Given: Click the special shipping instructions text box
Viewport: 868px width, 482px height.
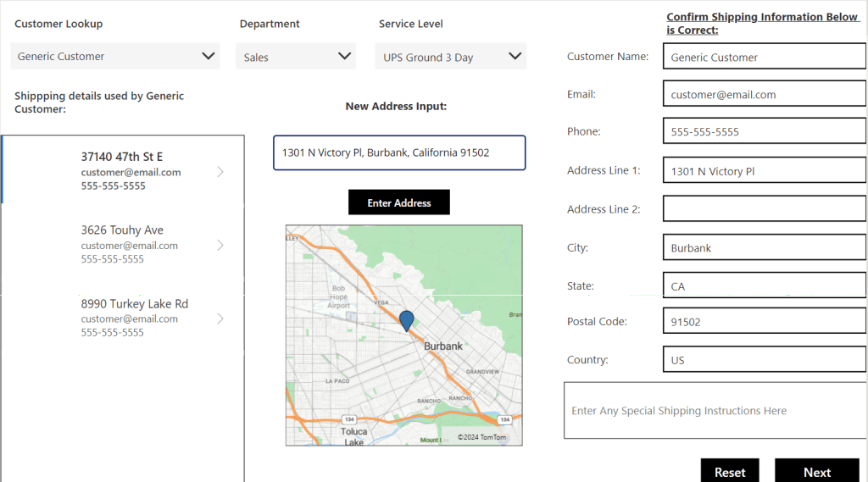Looking at the screenshot, I should [x=715, y=411].
